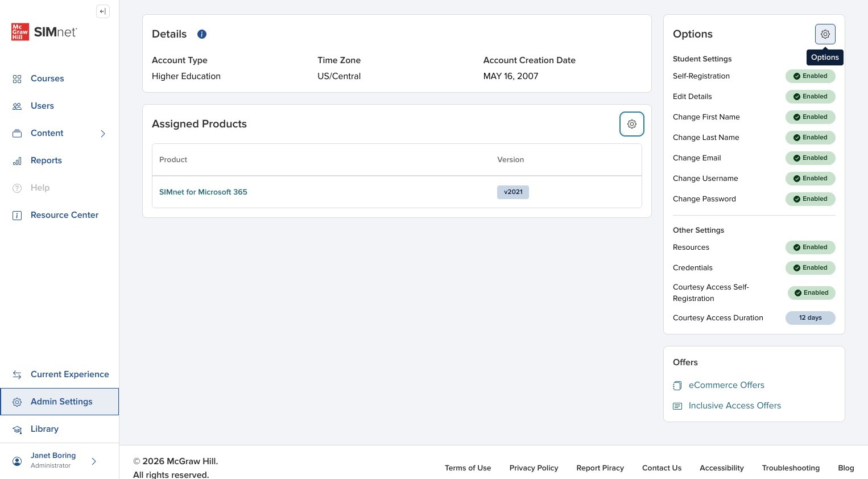Click the Version column header

[x=510, y=160]
